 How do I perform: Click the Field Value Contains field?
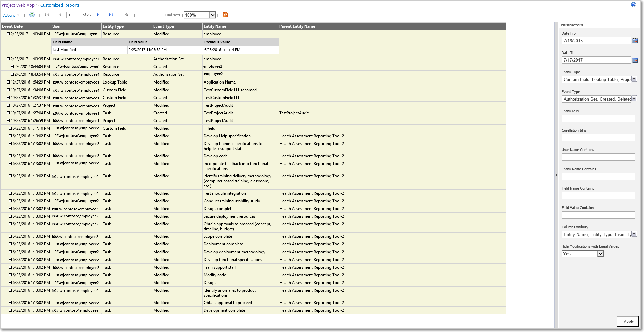tap(598, 215)
